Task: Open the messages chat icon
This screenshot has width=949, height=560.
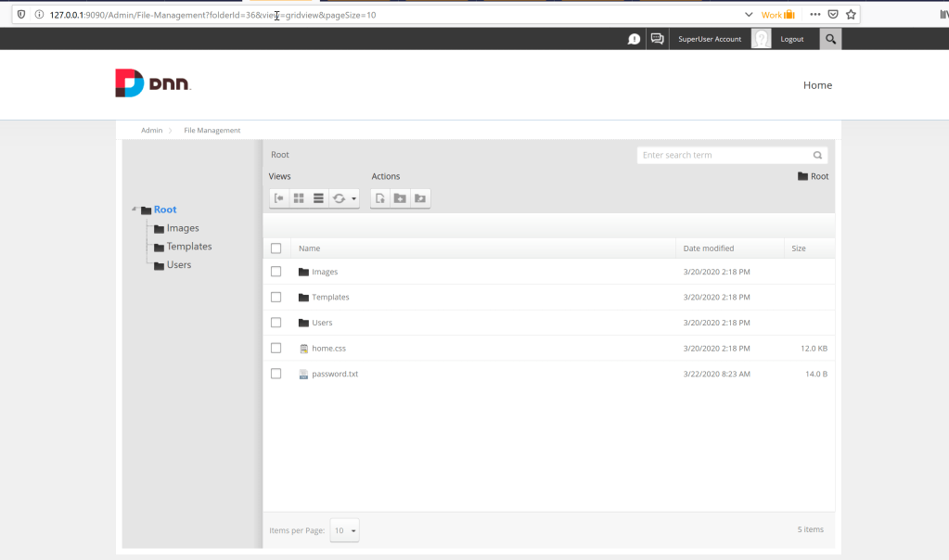Action: point(658,39)
